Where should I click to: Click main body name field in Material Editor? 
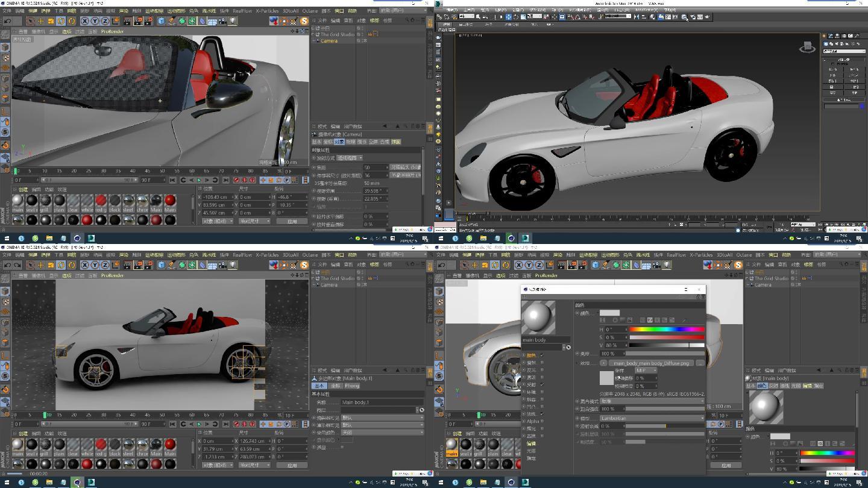(x=545, y=340)
